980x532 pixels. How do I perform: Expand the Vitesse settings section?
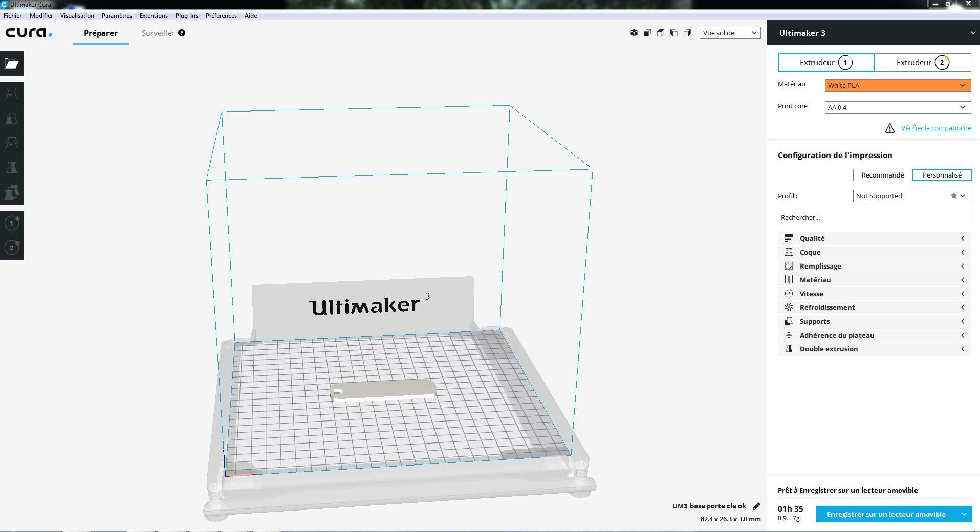(874, 294)
